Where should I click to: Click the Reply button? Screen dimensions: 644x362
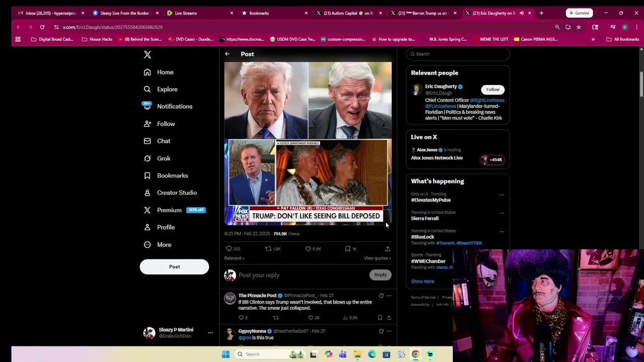[380, 275]
